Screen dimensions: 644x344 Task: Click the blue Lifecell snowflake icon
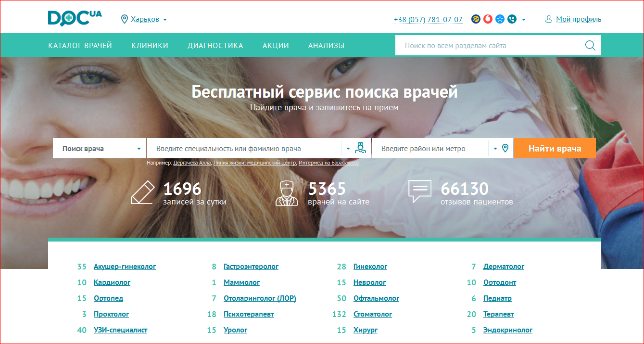click(500, 19)
